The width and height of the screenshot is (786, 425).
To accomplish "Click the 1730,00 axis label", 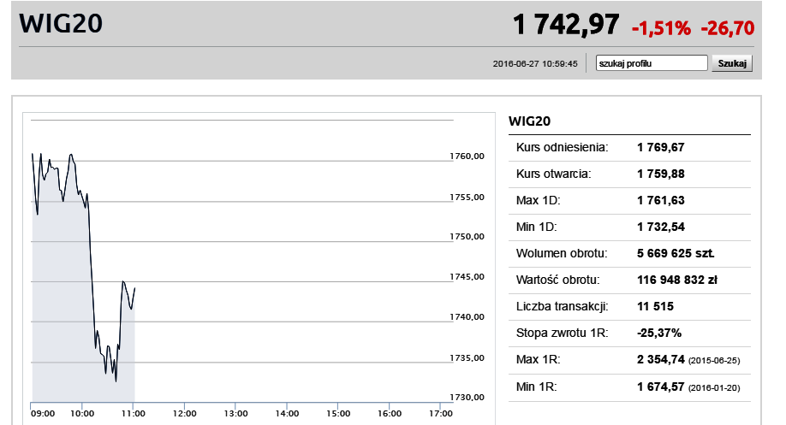I will 467,397.
